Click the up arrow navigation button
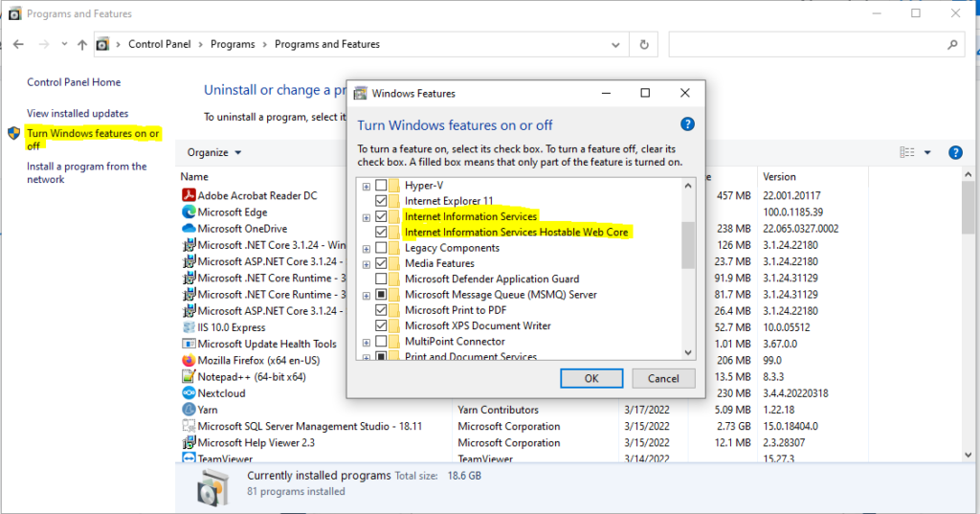This screenshot has width=980, height=514. pos(80,44)
